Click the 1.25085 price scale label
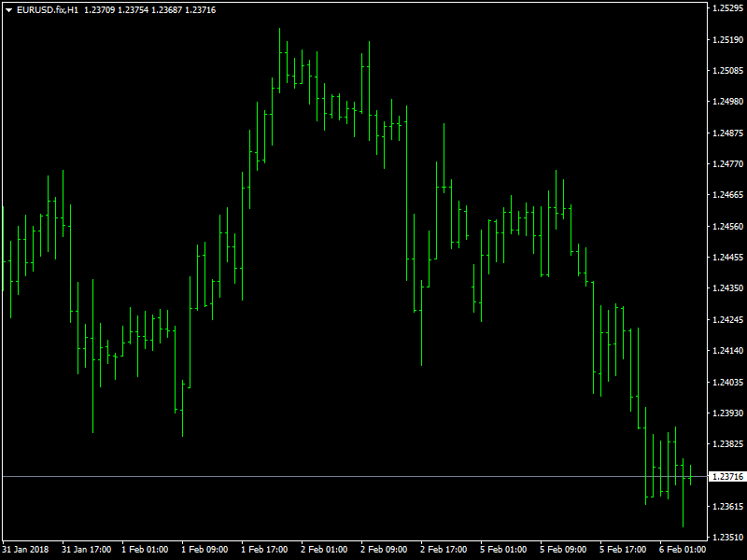The image size is (747, 560). (727, 71)
